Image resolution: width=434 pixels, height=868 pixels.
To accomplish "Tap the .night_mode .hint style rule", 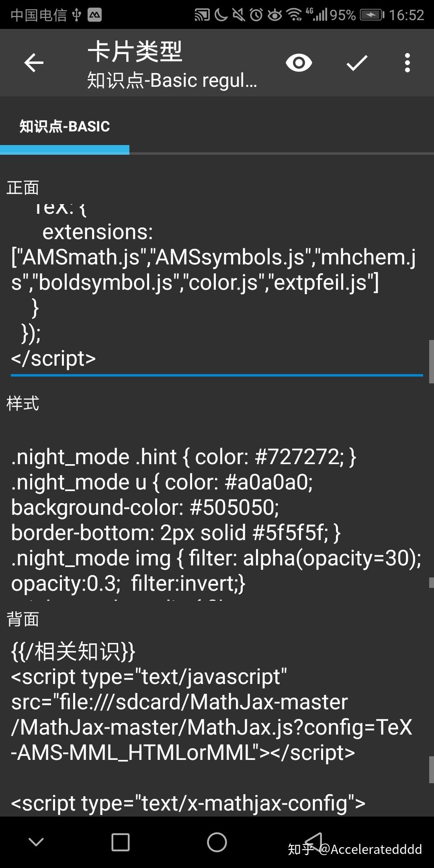I will (x=183, y=457).
